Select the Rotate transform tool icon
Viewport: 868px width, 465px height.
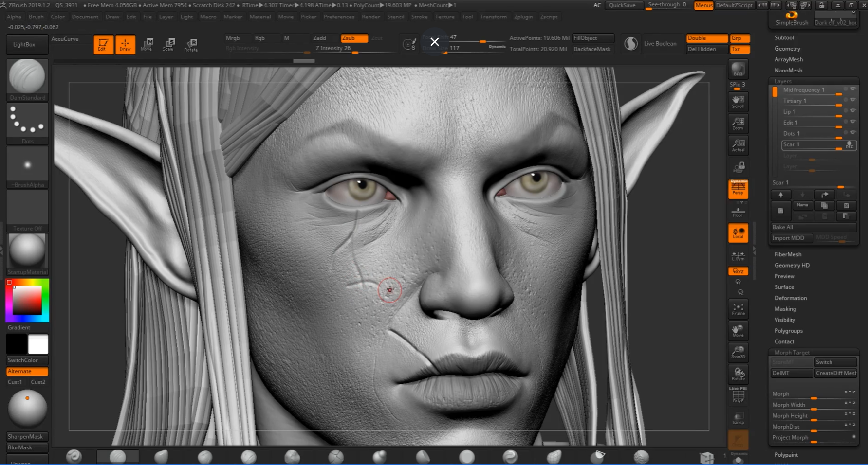[191, 44]
